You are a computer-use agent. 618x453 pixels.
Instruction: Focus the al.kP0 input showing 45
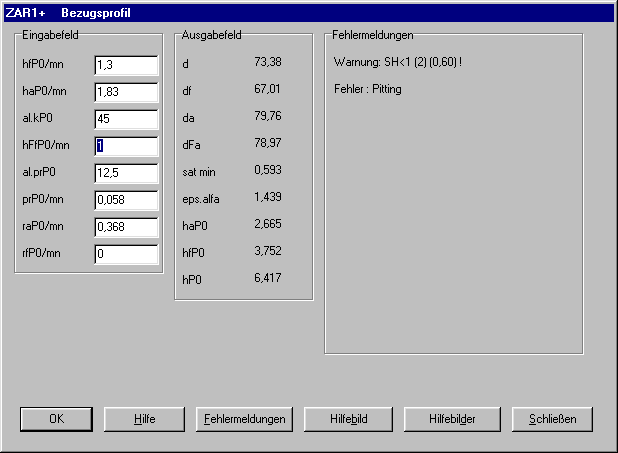pyautogui.click(x=126, y=119)
